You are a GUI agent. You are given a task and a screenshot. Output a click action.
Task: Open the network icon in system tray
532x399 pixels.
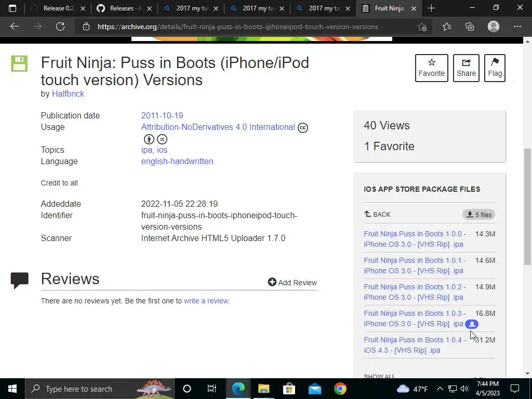coord(453,389)
